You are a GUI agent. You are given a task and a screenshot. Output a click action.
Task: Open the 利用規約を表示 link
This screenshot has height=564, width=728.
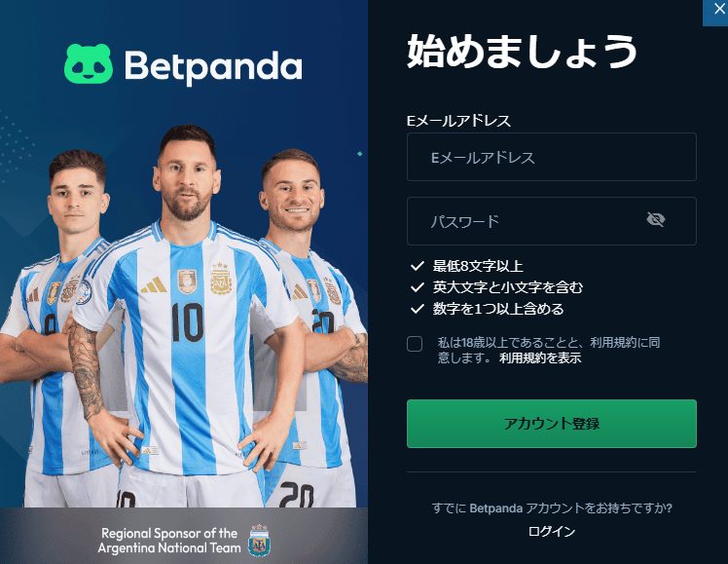tap(540, 357)
